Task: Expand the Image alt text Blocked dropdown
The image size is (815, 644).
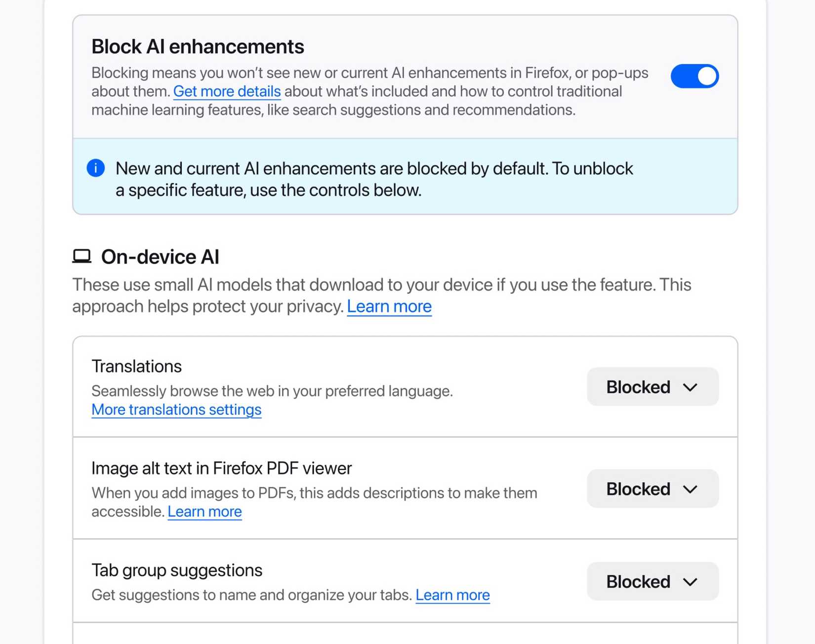Action: [x=652, y=489]
